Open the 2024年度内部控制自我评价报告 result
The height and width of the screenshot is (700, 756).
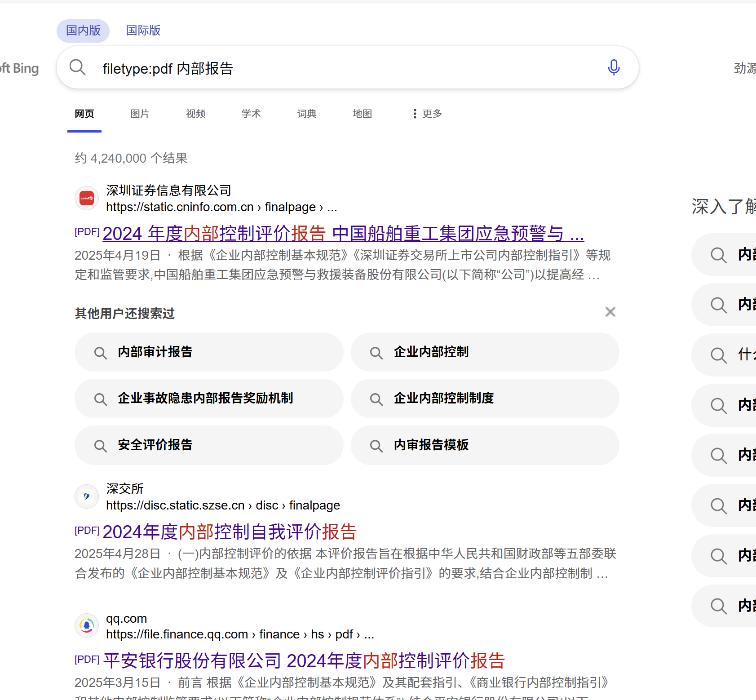[230, 532]
